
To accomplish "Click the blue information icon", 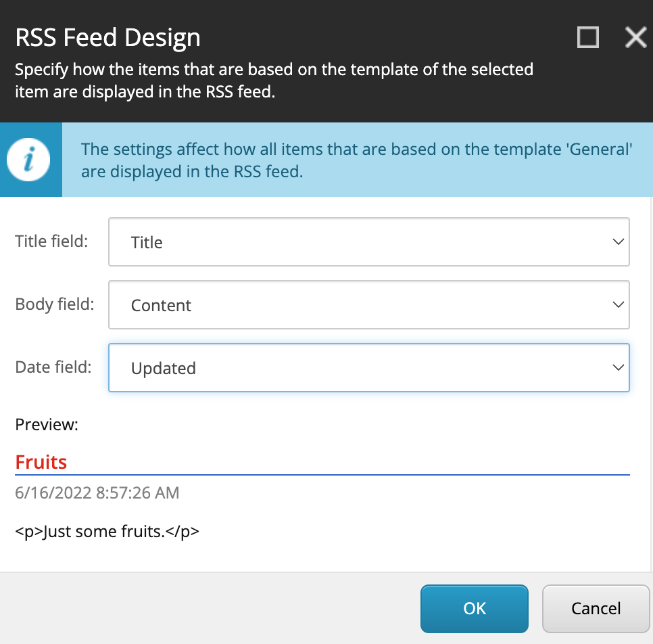I will 30,160.
